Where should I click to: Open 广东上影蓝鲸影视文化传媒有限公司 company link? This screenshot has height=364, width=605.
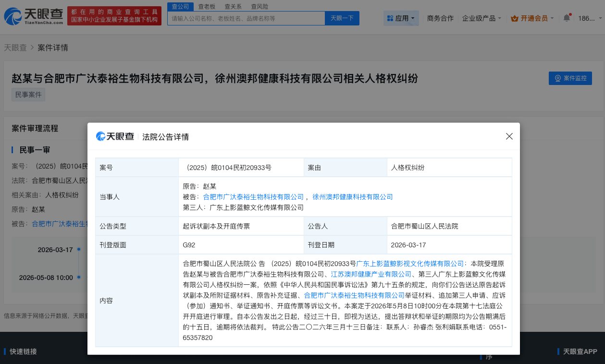(409, 264)
